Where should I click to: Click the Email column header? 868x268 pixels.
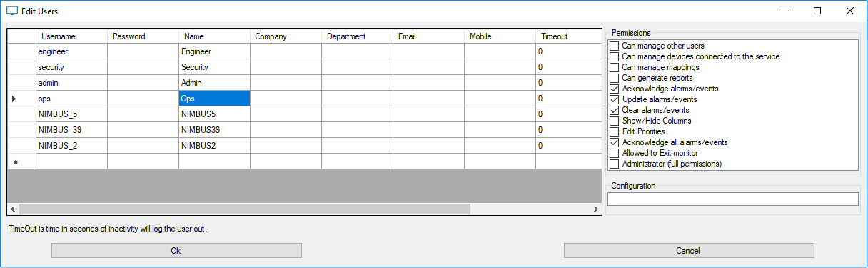pos(428,36)
